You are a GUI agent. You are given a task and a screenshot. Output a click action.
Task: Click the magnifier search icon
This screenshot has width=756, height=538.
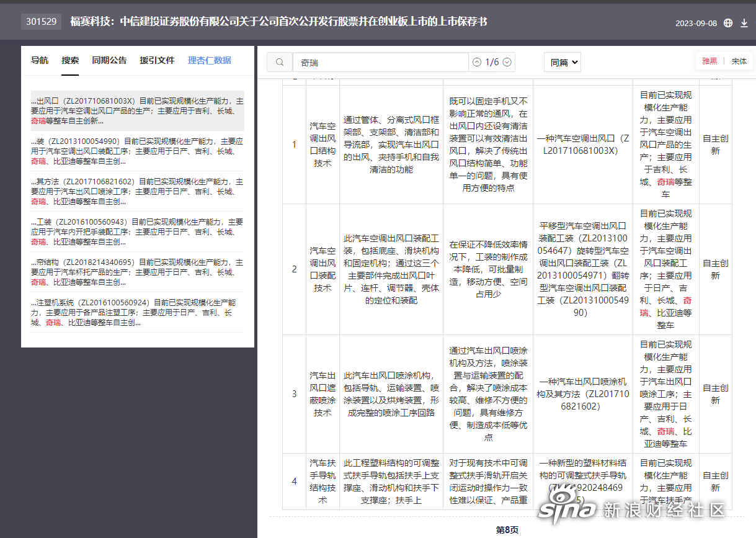click(280, 62)
